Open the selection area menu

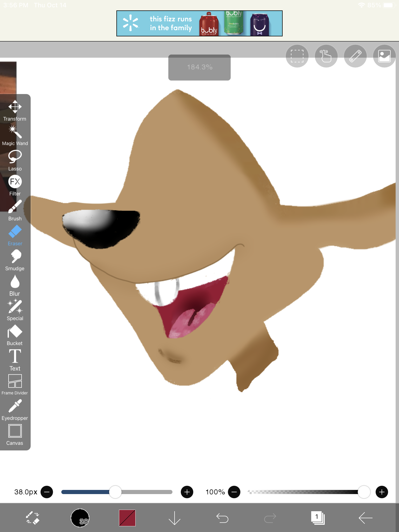click(x=297, y=56)
